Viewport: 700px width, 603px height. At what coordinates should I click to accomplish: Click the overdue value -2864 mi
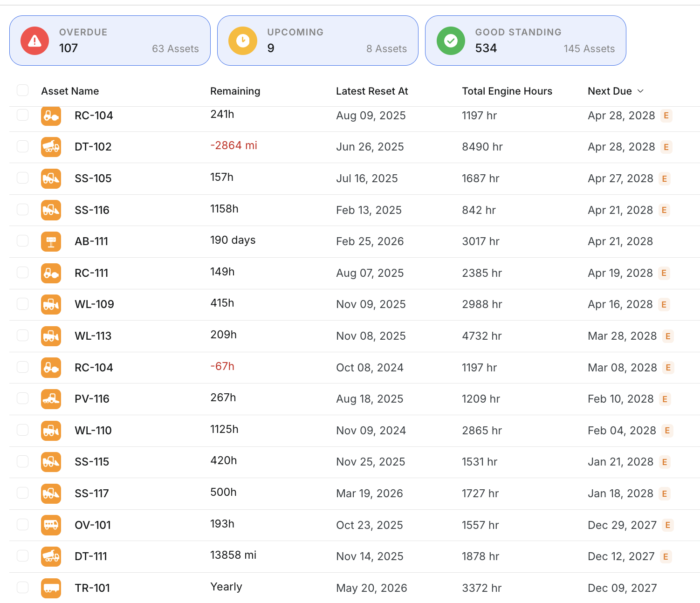coord(234,145)
